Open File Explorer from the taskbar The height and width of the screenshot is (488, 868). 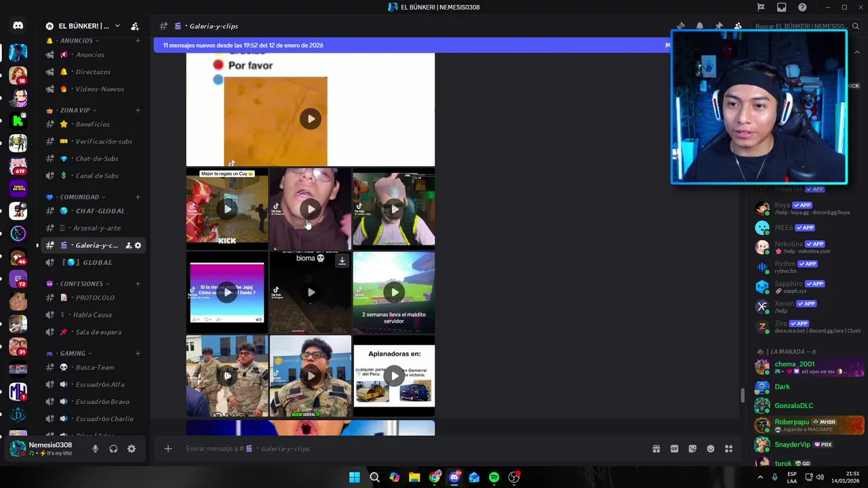(x=414, y=477)
